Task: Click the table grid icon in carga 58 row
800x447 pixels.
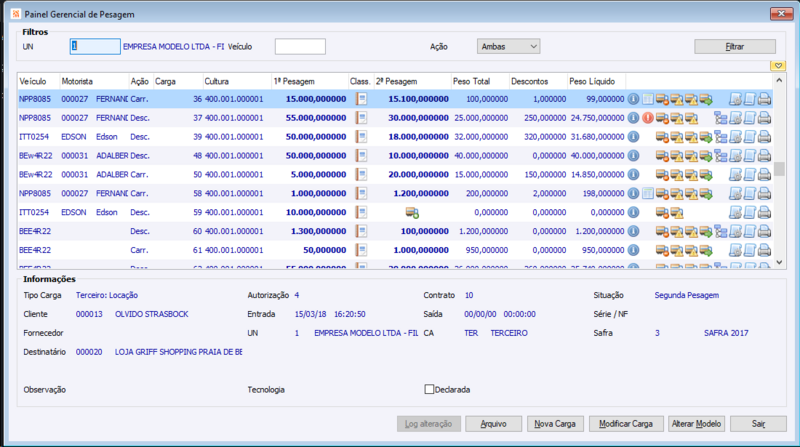Action: coord(648,193)
